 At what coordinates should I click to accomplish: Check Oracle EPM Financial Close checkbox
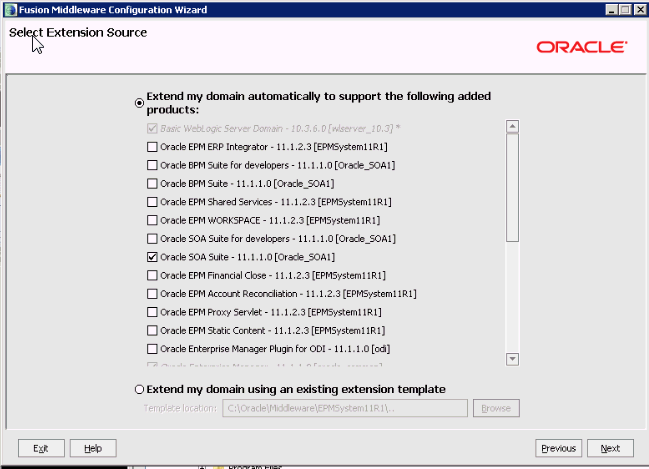tap(152, 275)
